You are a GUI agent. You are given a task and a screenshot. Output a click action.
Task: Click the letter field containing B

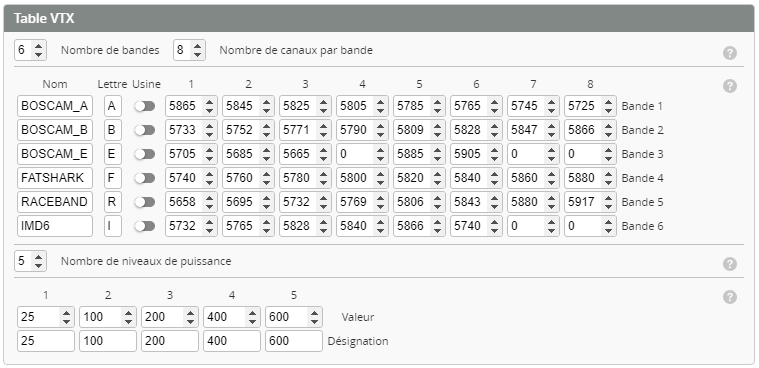click(113, 130)
